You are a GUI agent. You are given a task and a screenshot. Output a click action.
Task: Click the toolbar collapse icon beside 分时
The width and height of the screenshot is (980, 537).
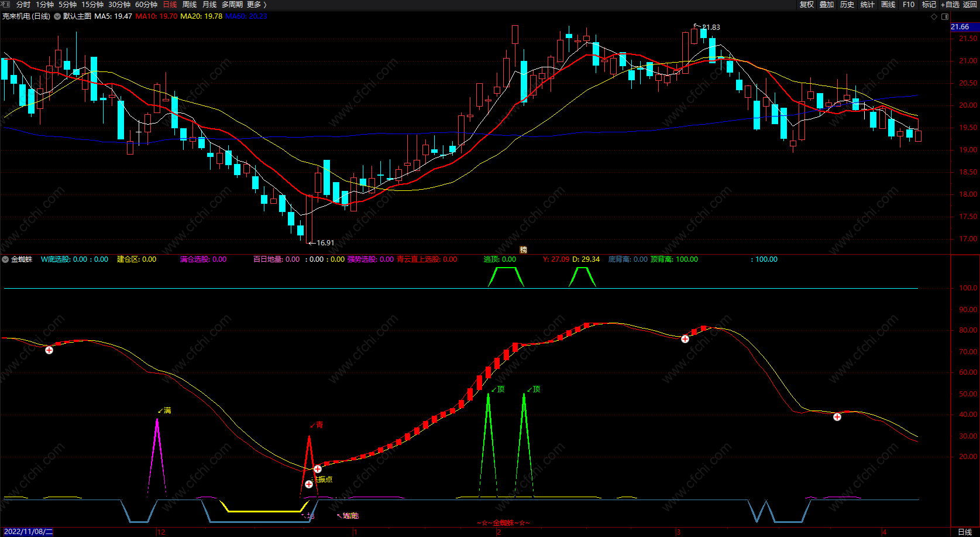(x=6, y=4)
